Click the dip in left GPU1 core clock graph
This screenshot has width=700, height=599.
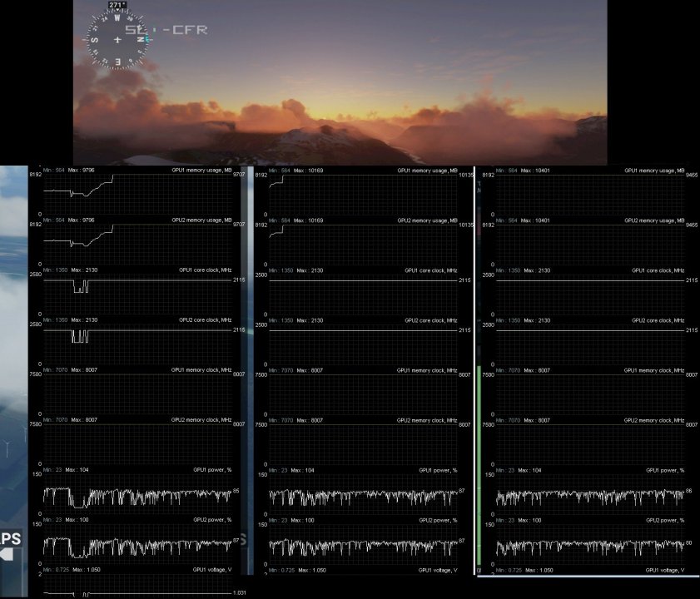point(80,287)
